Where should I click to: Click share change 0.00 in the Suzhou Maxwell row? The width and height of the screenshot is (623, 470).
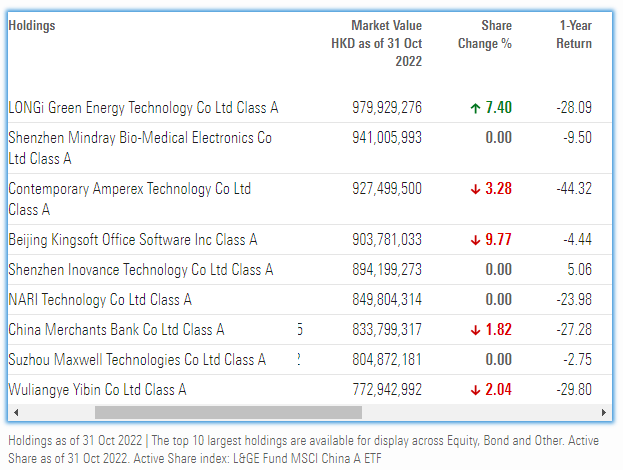(498, 360)
